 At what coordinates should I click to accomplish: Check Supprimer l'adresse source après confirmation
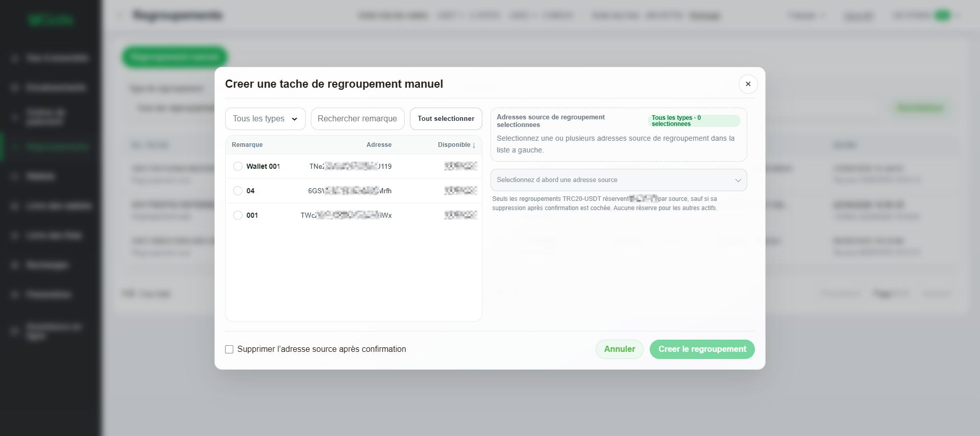click(229, 349)
